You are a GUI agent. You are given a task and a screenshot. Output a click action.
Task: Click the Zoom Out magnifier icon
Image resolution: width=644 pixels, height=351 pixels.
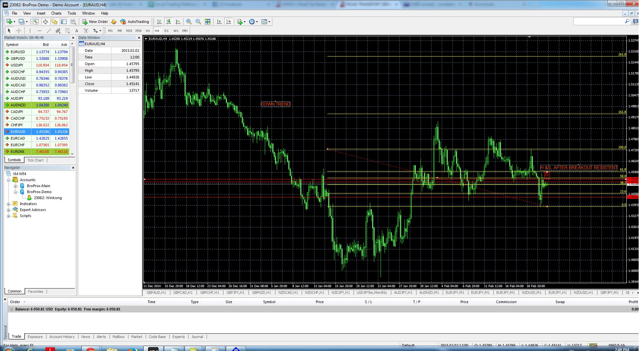198,22
